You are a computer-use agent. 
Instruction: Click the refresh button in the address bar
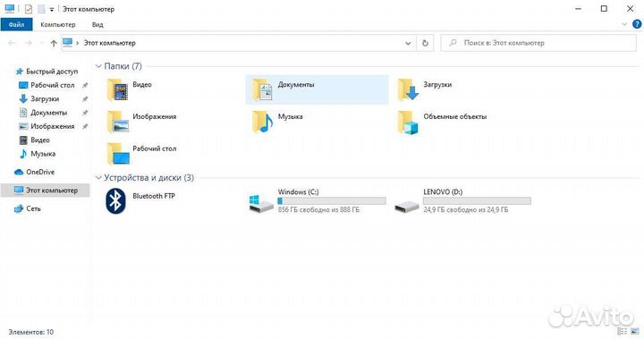tap(425, 43)
